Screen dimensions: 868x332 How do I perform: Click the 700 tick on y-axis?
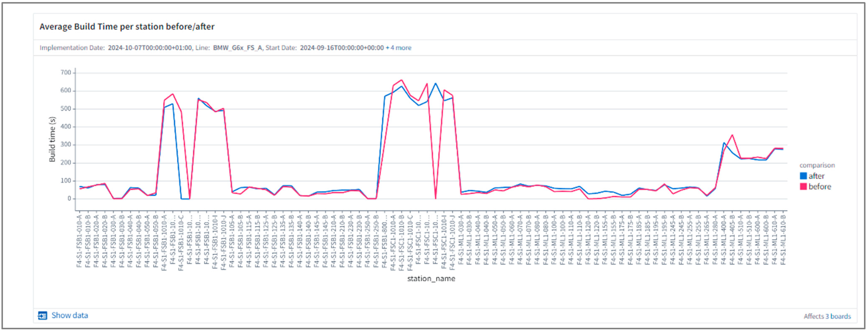click(x=66, y=72)
